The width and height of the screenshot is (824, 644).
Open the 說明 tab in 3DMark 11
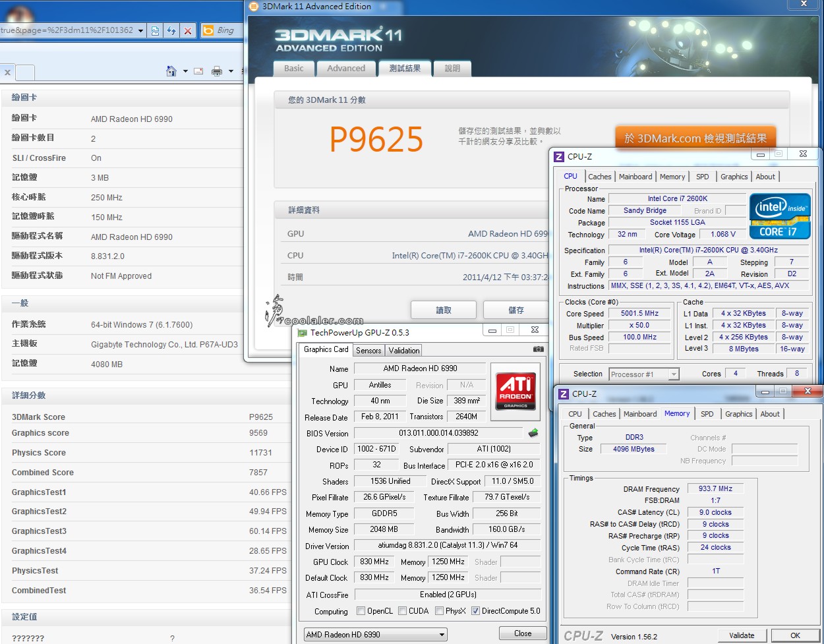(x=452, y=69)
